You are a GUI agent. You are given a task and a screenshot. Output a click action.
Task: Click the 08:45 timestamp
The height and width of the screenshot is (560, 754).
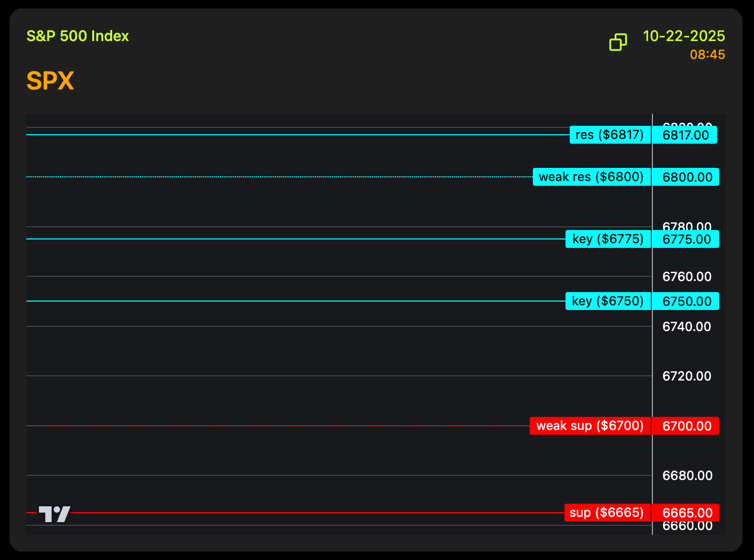pos(707,55)
